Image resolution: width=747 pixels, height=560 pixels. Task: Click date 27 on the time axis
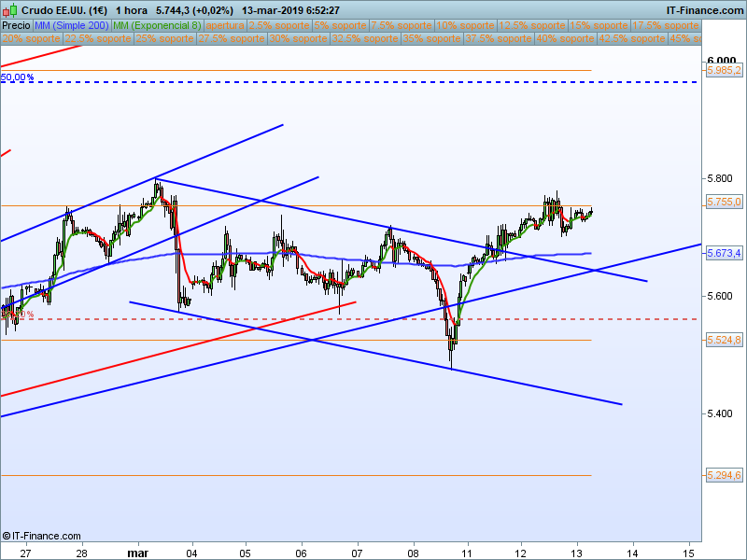pos(25,553)
